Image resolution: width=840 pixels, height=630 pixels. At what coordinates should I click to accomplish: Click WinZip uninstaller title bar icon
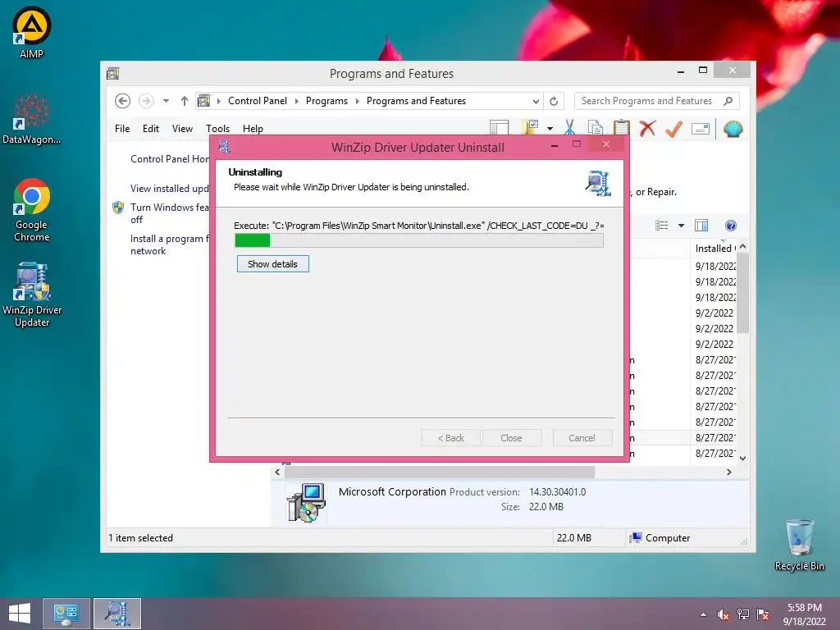click(224, 146)
